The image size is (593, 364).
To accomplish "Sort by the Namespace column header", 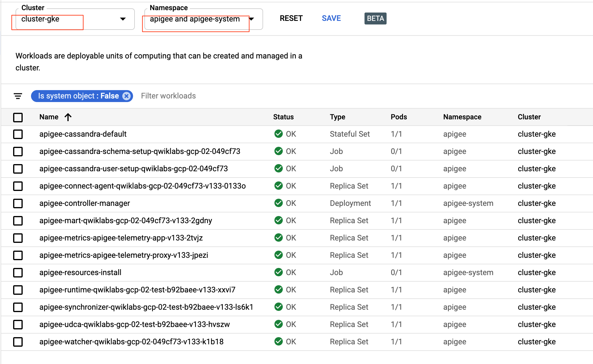I will click(x=462, y=117).
